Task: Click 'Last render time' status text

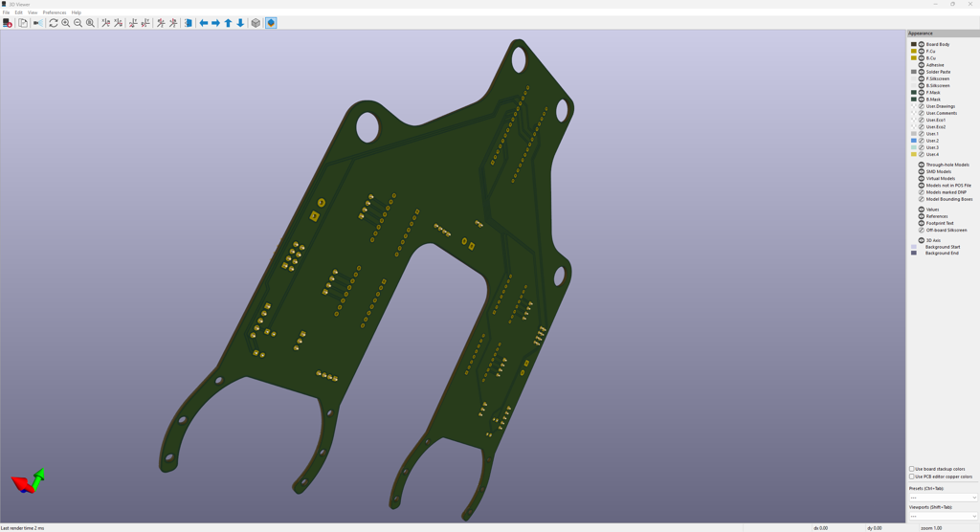Action: pos(23,528)
